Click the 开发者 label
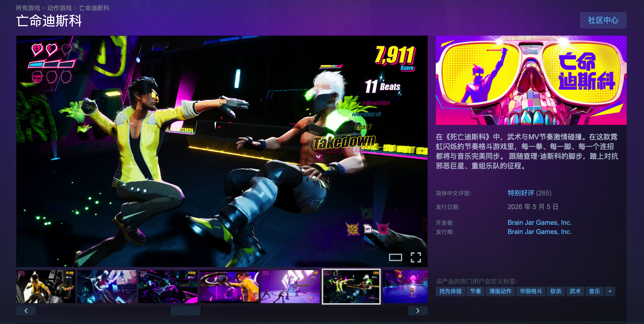This screenshot has height=324, width=644. (x=445, y=223)
